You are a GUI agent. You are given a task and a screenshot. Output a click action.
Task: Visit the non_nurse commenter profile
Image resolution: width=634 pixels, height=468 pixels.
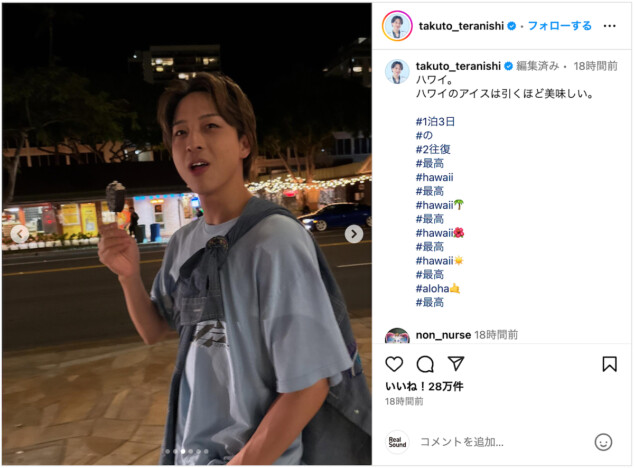(443, 335)
